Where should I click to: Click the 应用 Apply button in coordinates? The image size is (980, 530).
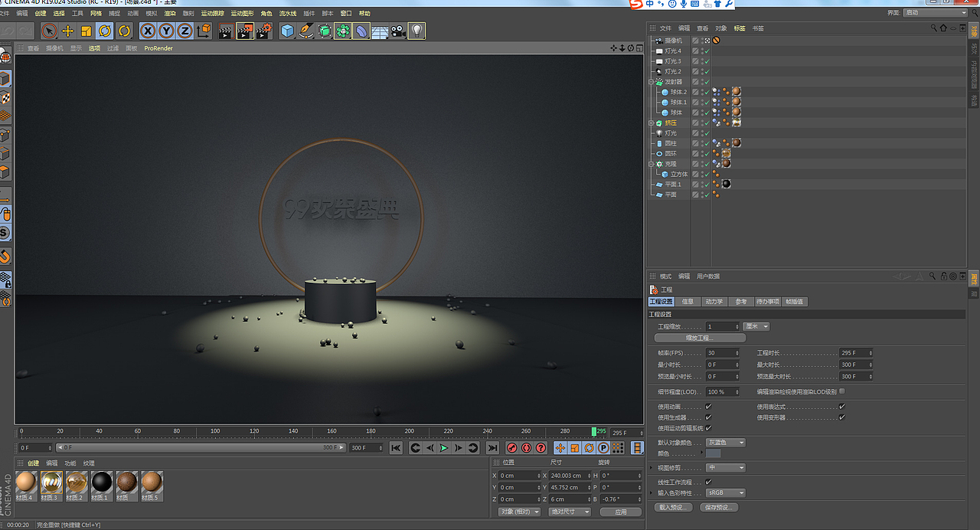[x=621, y=512]
